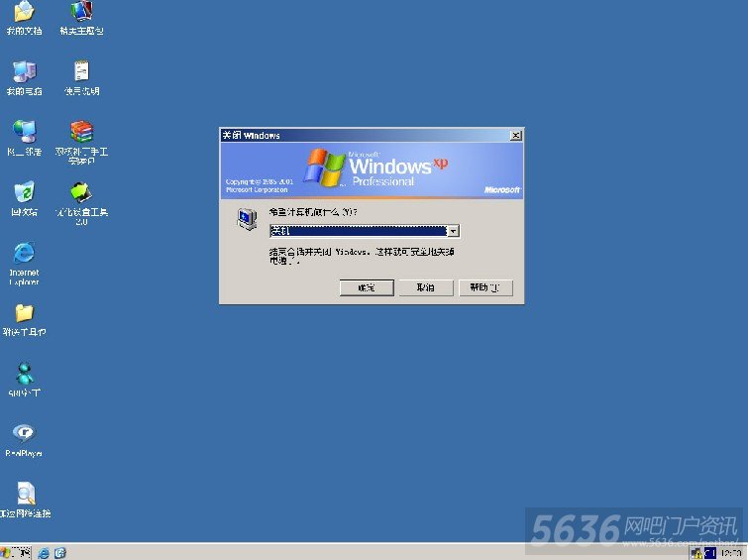Select the Network Places desktop icon
Viewport: 748px width, 560px height.
point(24,138)
